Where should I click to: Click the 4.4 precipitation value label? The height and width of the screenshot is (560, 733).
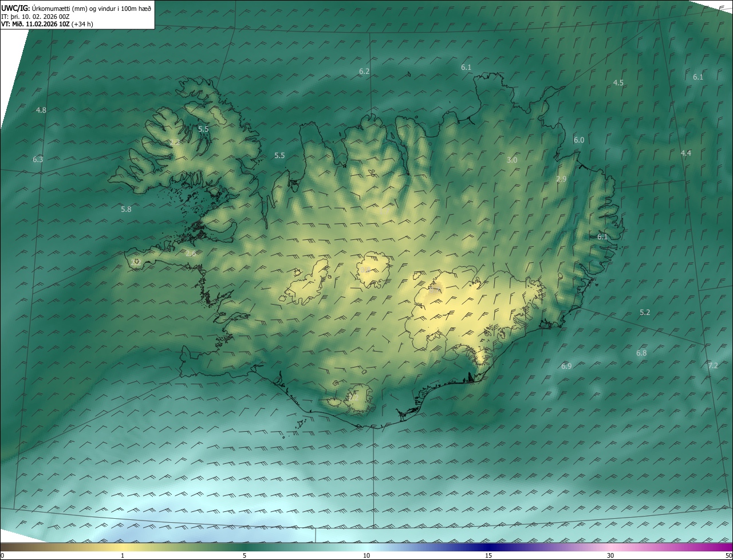click(x=686, y=153)
